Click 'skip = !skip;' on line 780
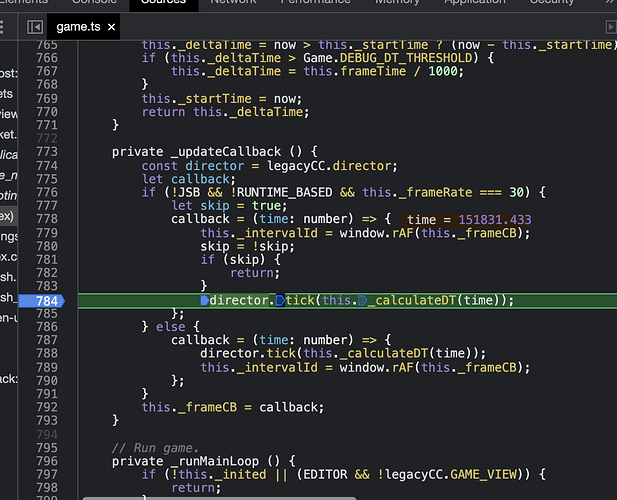617x500 pixels. pos(248,246)
